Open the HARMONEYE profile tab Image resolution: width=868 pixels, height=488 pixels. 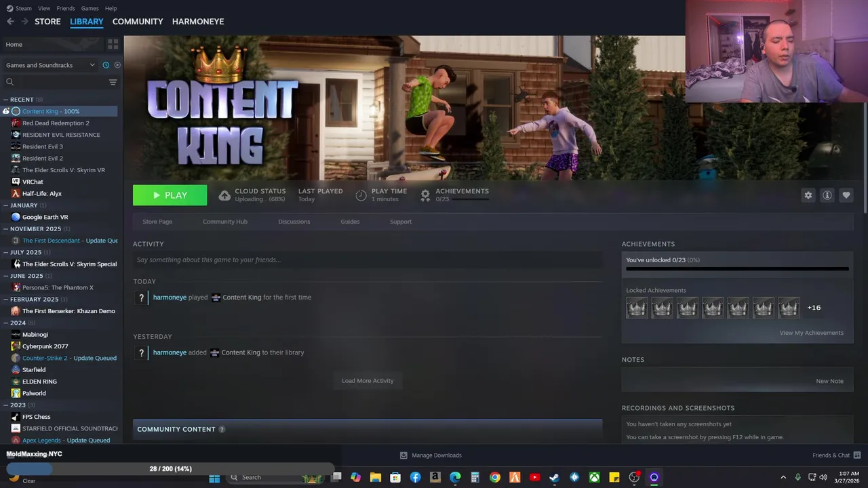(x=198, y=22)
